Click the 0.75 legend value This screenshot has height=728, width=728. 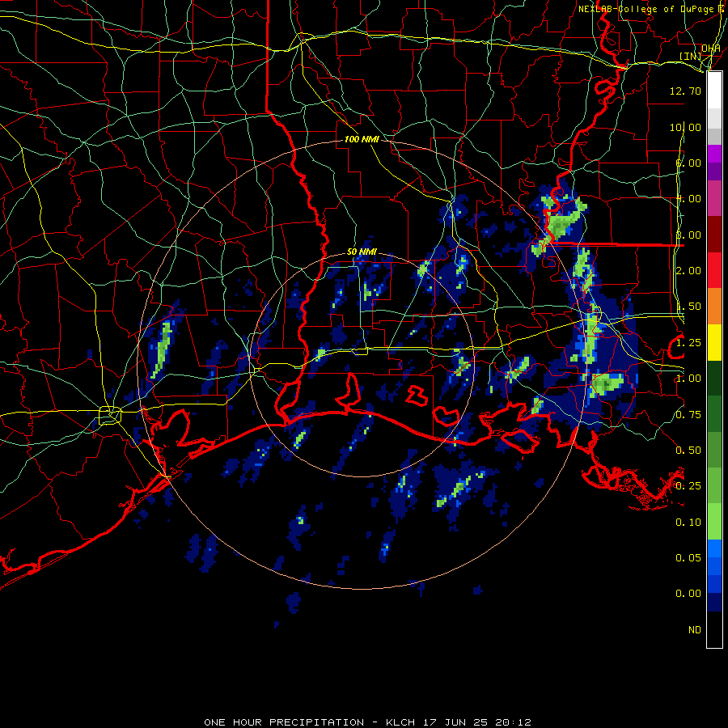(688, 415)
